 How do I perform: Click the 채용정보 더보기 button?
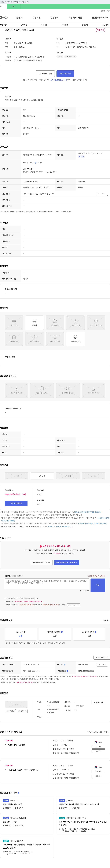coord(99,702)
